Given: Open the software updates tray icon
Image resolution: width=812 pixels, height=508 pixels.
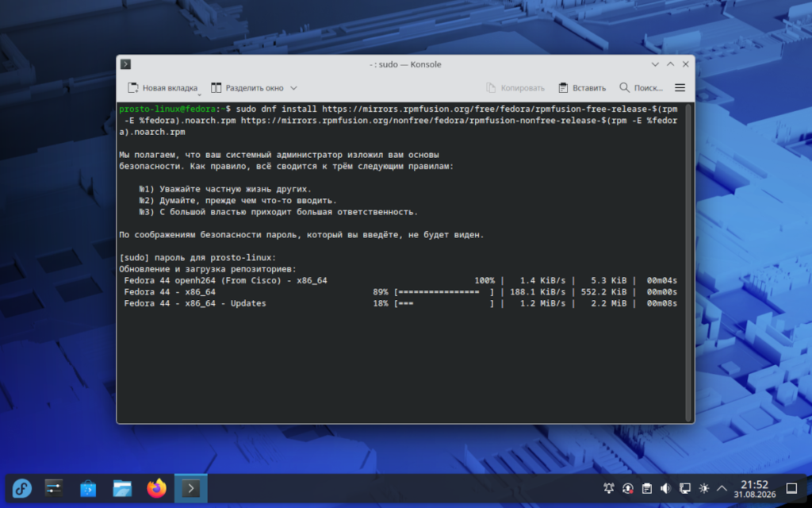Looking at the screenshot, I should pyautogui.click(x=628, y=488).
